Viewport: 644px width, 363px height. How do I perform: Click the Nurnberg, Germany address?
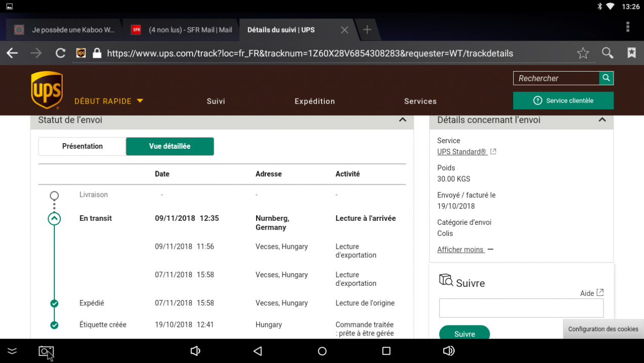point(272,223)
